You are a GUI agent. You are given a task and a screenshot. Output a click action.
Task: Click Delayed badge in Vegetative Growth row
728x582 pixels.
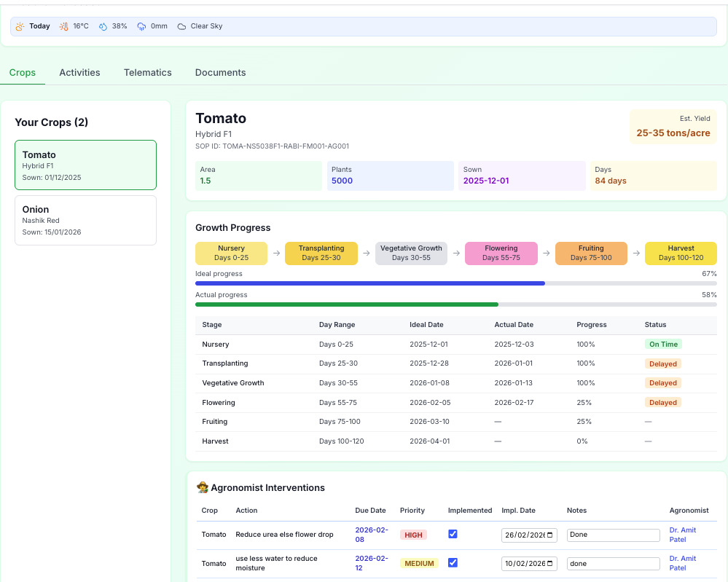tap(663, 383)
